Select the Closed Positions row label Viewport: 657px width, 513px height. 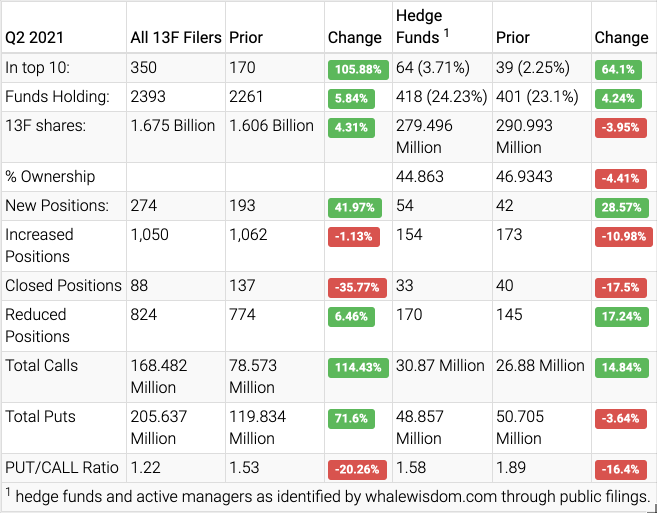pos(63,286)
